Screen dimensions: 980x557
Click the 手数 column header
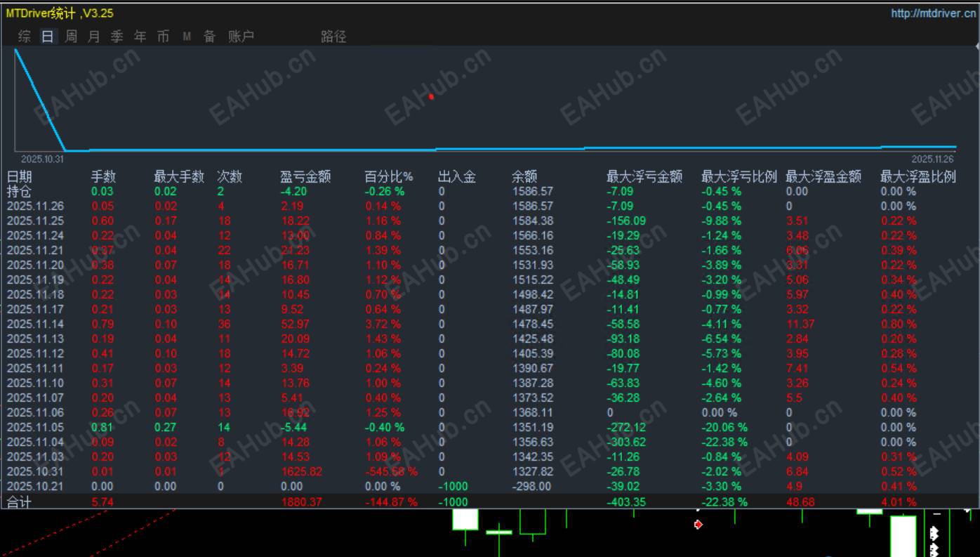pos(104,177)
